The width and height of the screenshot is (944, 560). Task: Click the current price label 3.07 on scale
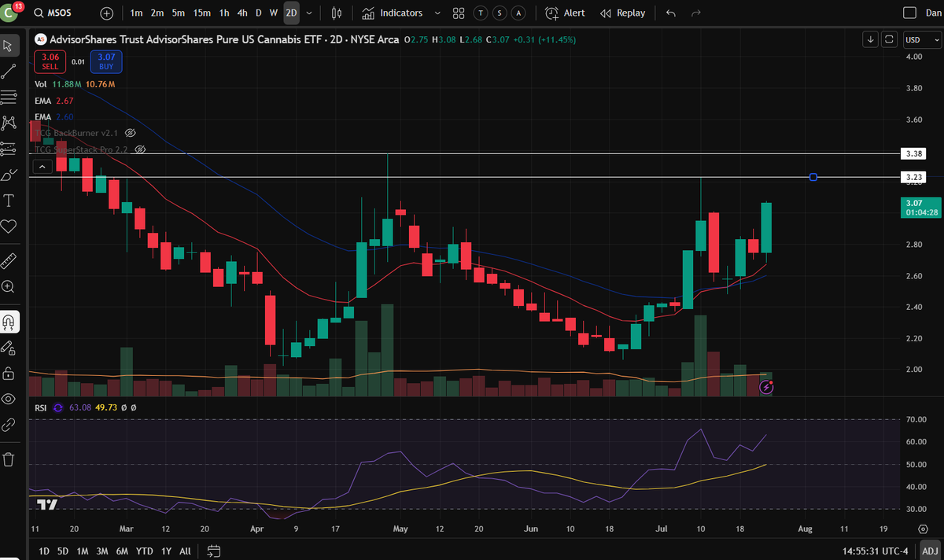[920, 208]
